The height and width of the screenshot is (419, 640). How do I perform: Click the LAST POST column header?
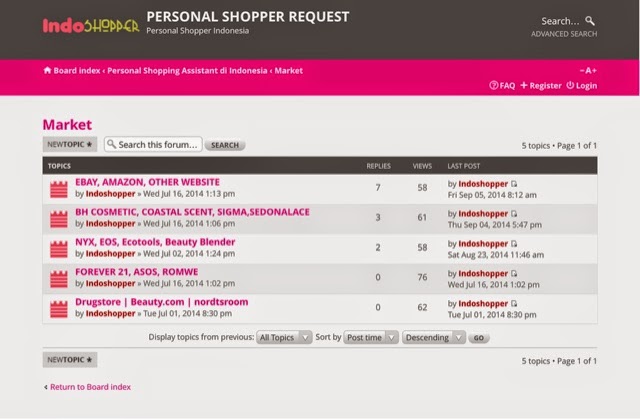464,166
